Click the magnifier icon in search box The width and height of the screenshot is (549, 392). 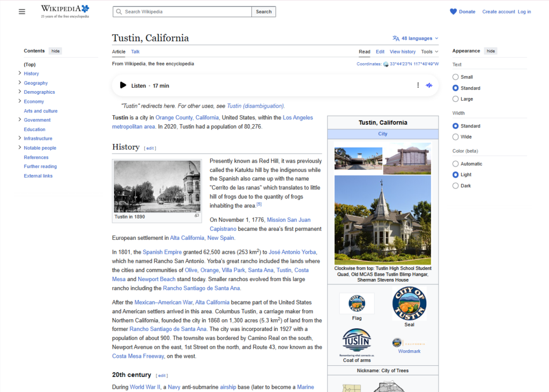(119, 12)
